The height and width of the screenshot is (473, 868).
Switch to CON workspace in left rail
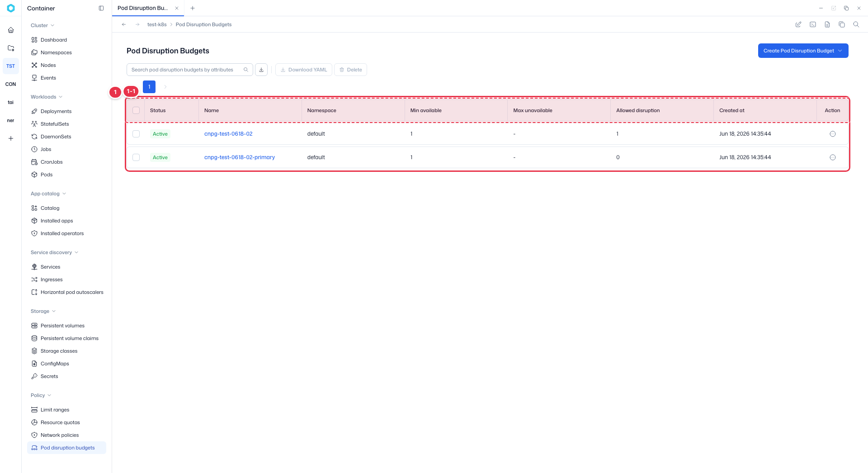pyautogui.click(x=11, y=84)
